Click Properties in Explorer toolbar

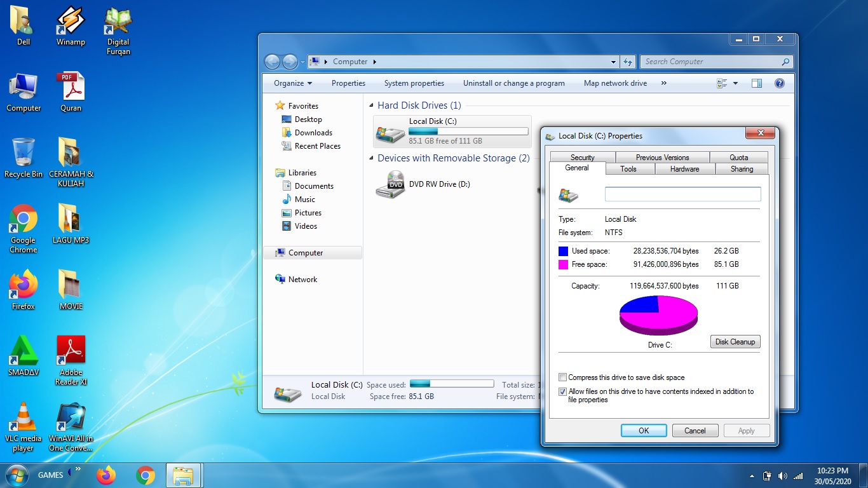(348, 83)
